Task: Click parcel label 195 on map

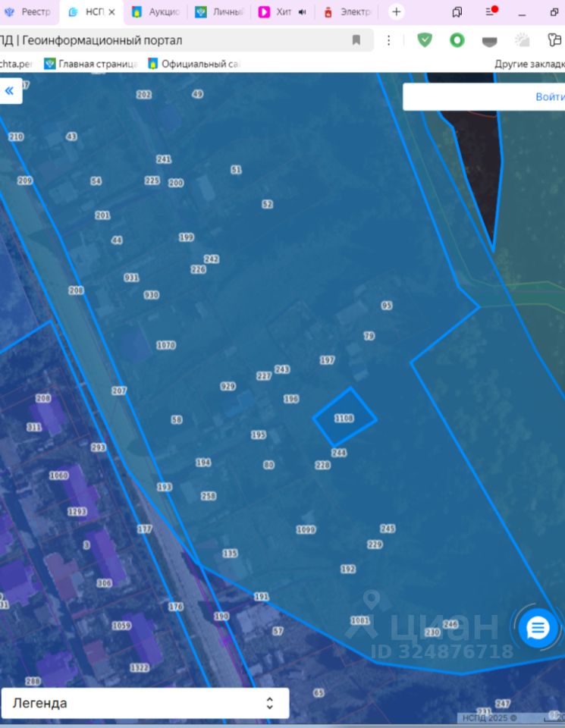Action: point(259,435)
